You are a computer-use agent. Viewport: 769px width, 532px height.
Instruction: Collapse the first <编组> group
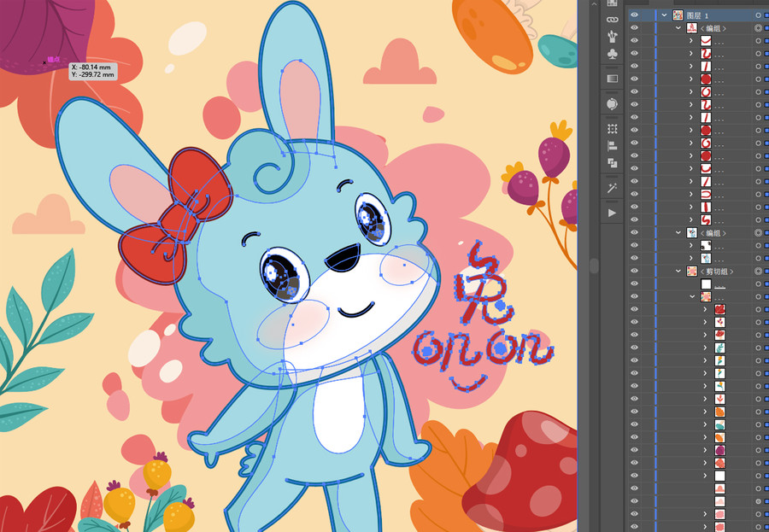click(x=678, y=28)
